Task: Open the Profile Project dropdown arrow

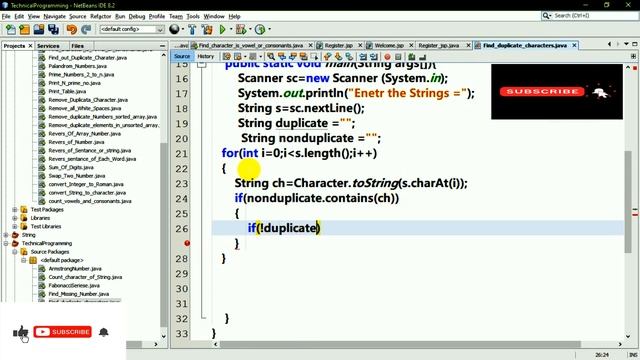Action: [269, 29]
